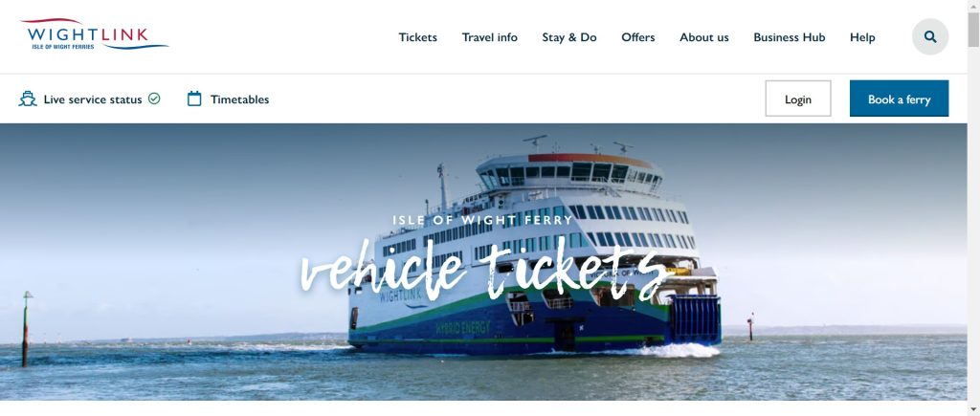Click the green checkmark status icon
This screenshot has height=416, width=980.
click(x=154, y=99)
